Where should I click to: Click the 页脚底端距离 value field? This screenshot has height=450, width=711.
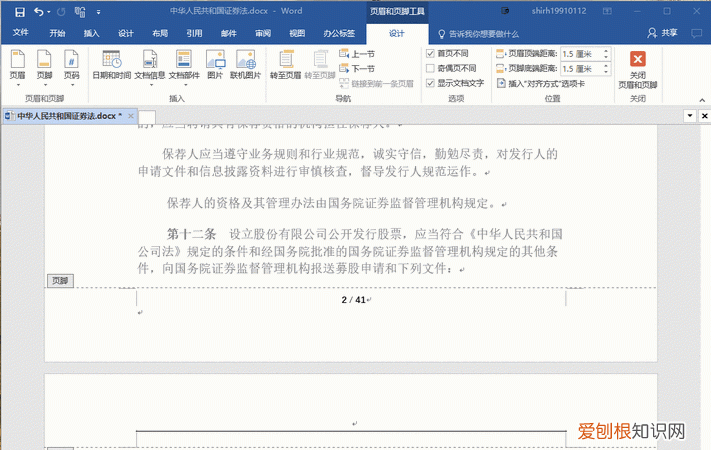[x=580, y=68]
